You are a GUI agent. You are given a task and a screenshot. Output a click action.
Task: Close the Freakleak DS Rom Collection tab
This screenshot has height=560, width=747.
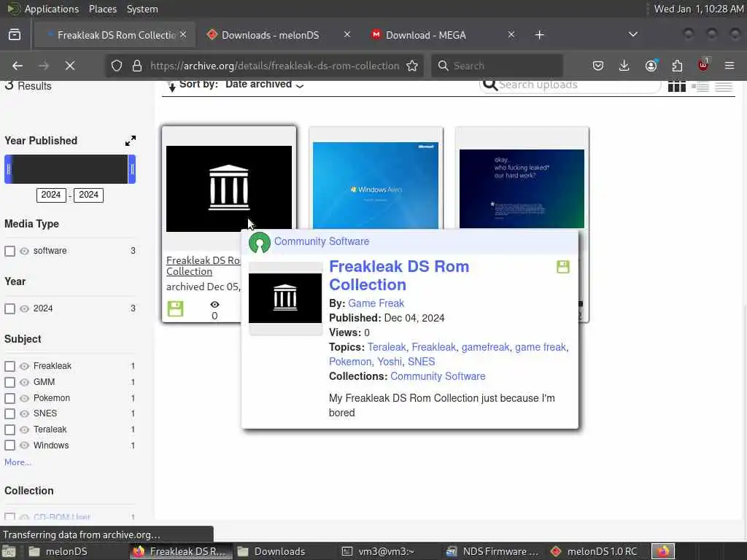point(183,34)
